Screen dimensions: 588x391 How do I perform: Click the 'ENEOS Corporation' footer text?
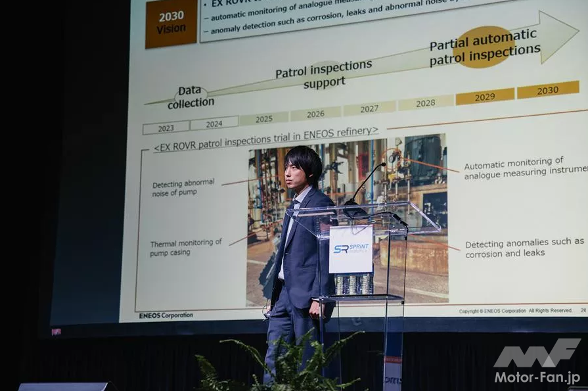(166, 315)
